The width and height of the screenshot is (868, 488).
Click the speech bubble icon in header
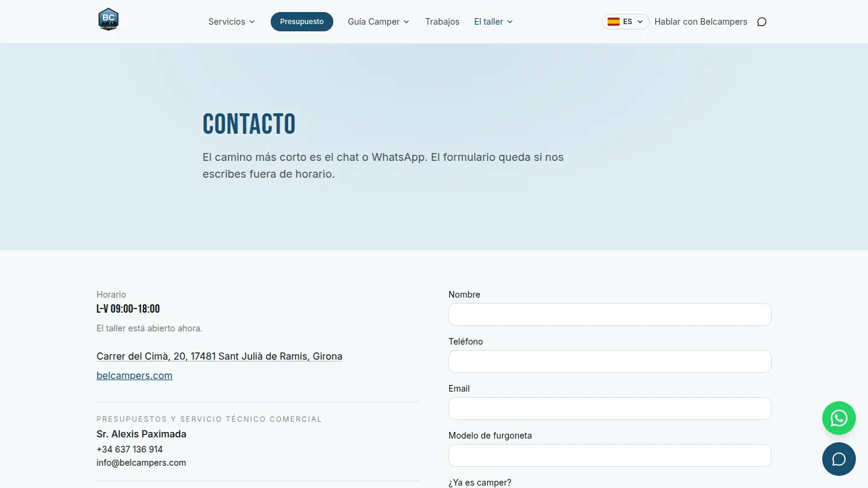coord(762,22)
